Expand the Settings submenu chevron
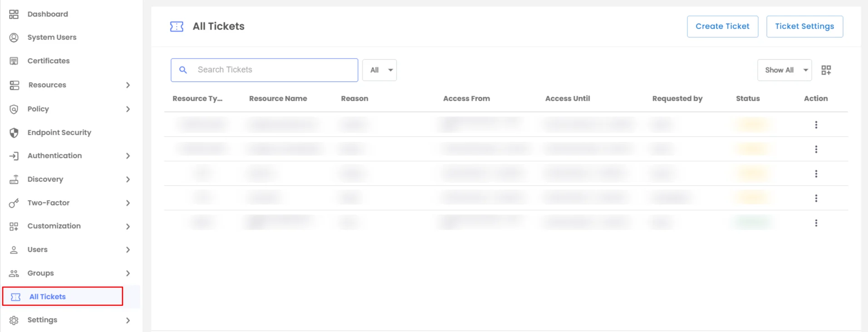868x332 pixels. coord(128,320)
